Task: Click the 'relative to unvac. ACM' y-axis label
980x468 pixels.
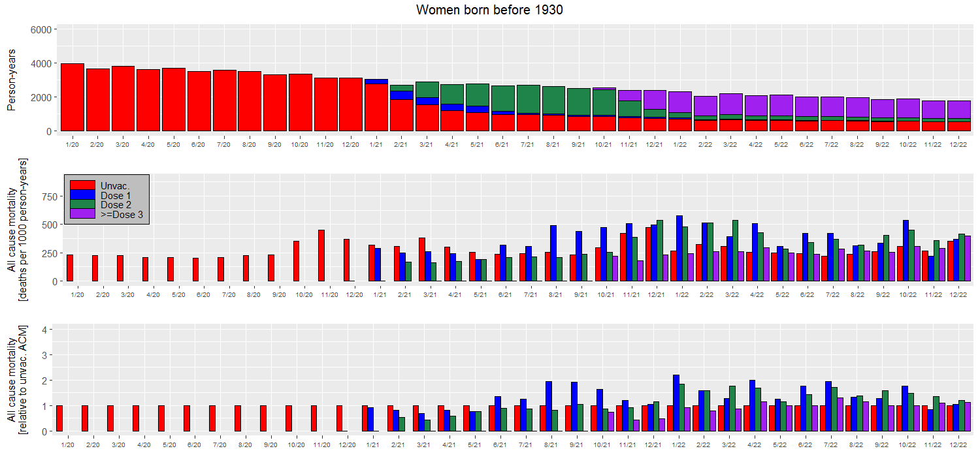Action: 23,379
